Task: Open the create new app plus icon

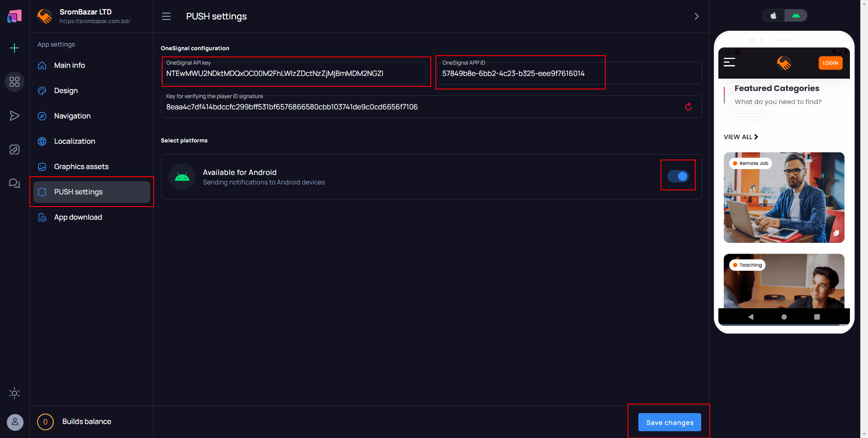Action: (x=14, y=48)
